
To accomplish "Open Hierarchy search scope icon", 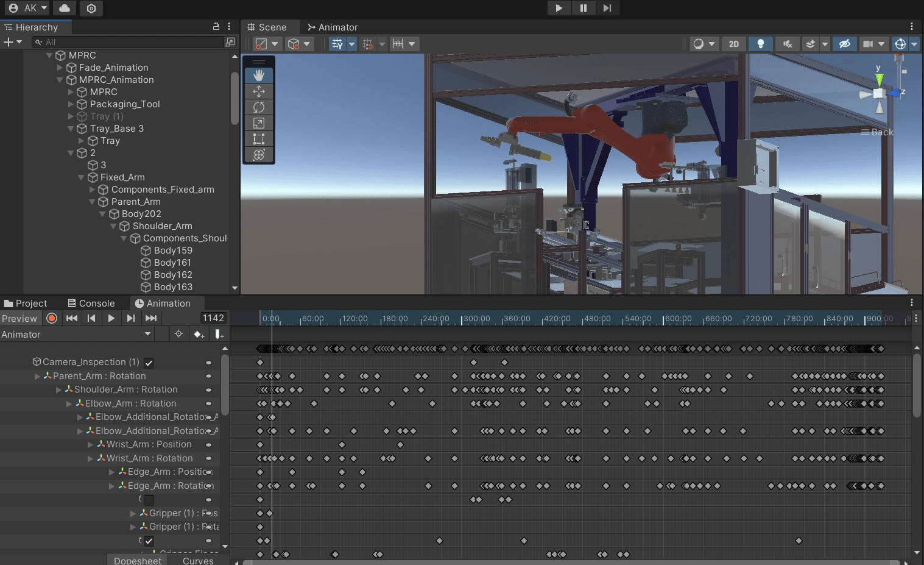I will [230, 42].
